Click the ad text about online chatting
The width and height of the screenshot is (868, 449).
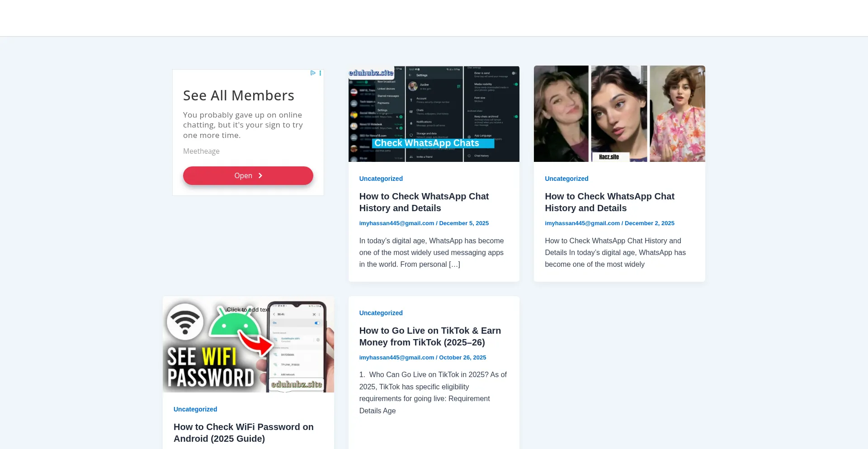tap(243, 125)
